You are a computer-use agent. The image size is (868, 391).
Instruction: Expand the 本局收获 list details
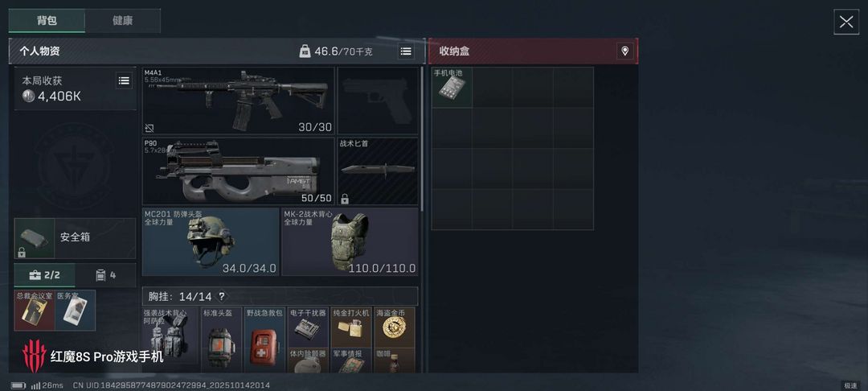point(124,81)
